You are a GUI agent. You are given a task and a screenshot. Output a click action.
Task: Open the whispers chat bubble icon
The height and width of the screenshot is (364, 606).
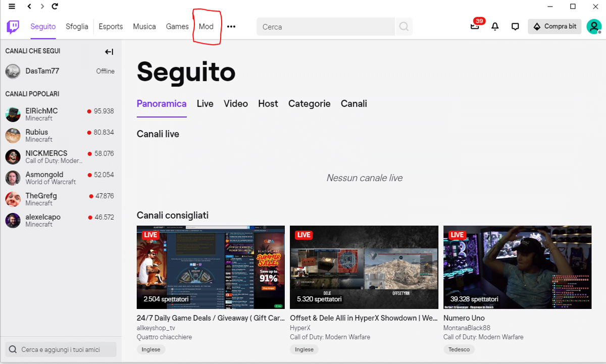515,27
